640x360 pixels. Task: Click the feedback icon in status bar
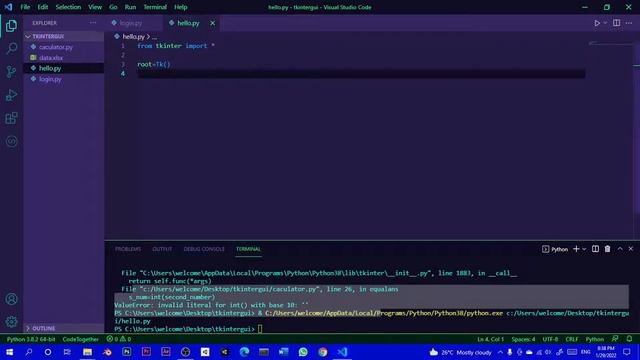click(615, 339)
